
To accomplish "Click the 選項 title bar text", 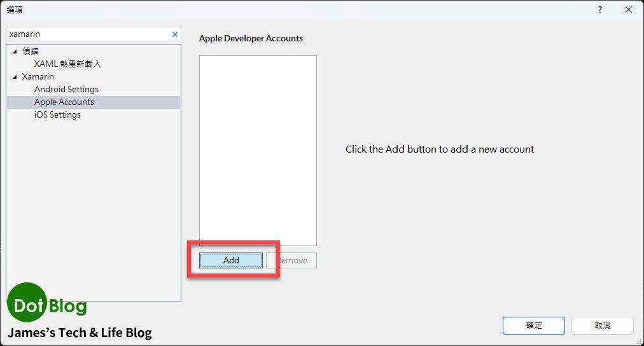I will (15, 10).
